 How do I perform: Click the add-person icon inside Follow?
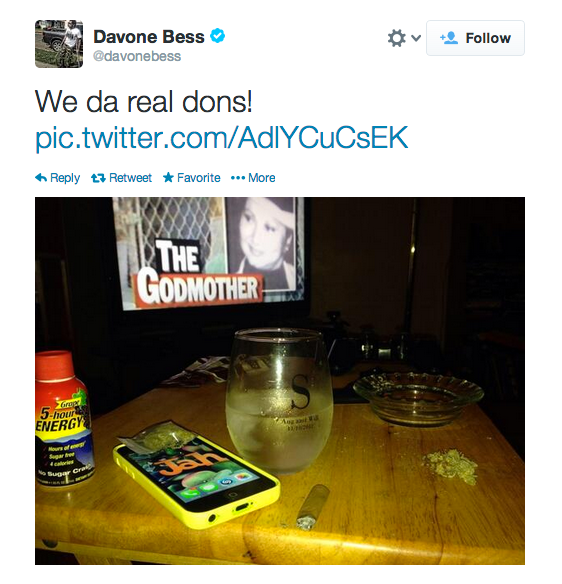point(449,38)
